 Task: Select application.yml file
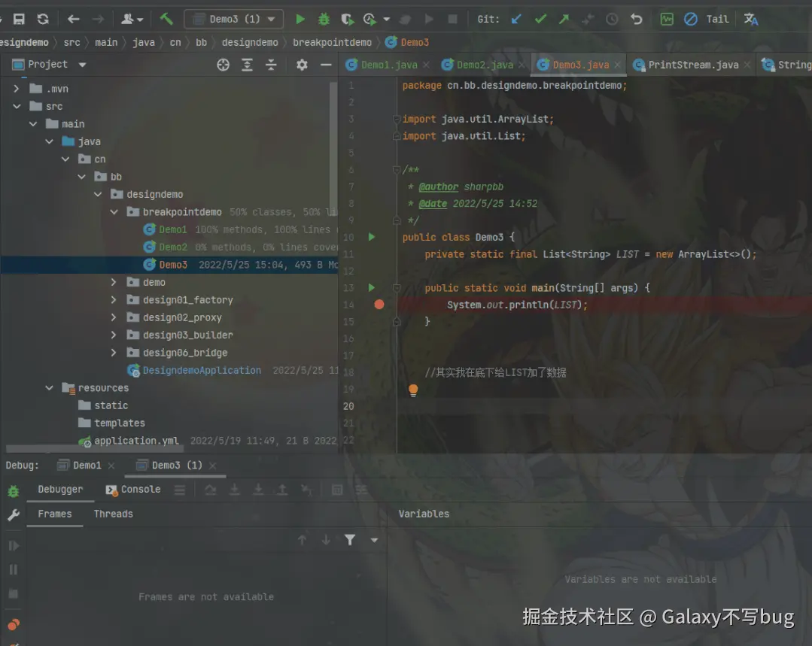click(136, 441)
